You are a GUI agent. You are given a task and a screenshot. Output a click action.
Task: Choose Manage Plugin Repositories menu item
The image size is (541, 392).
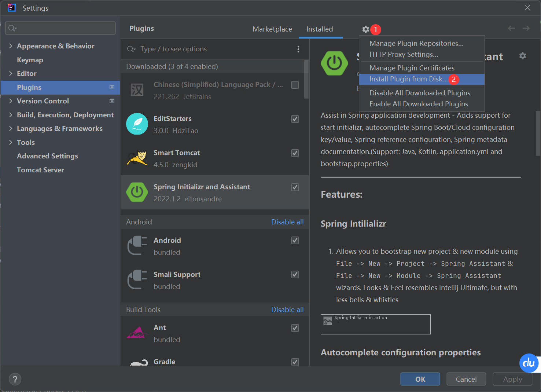click(422, 43)
